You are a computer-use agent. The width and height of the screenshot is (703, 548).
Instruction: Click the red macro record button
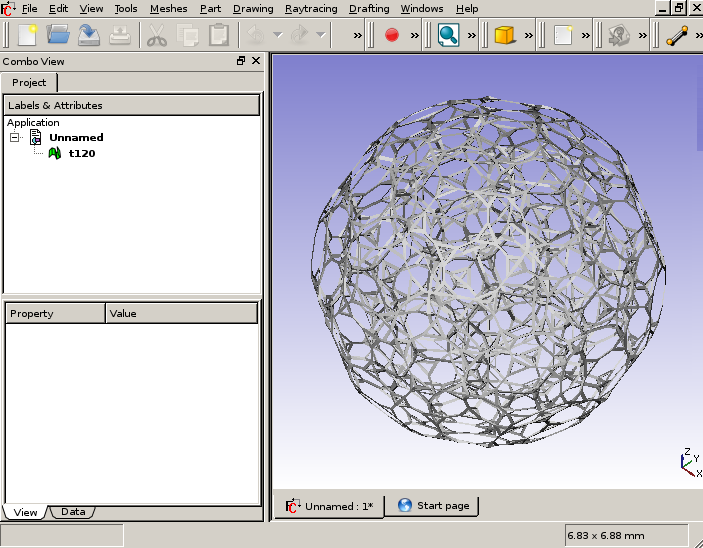pyautogui.click(x=392, y=35)
